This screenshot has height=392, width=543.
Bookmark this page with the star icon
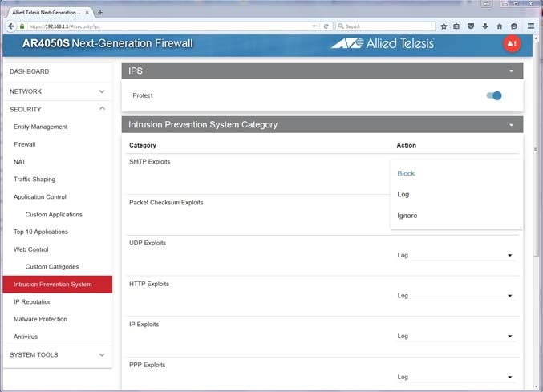[444, 26]
